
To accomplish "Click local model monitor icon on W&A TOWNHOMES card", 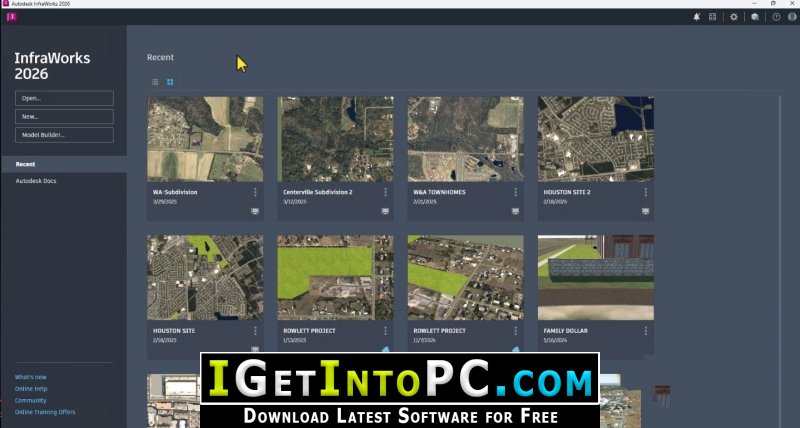I will click(515, 211).
